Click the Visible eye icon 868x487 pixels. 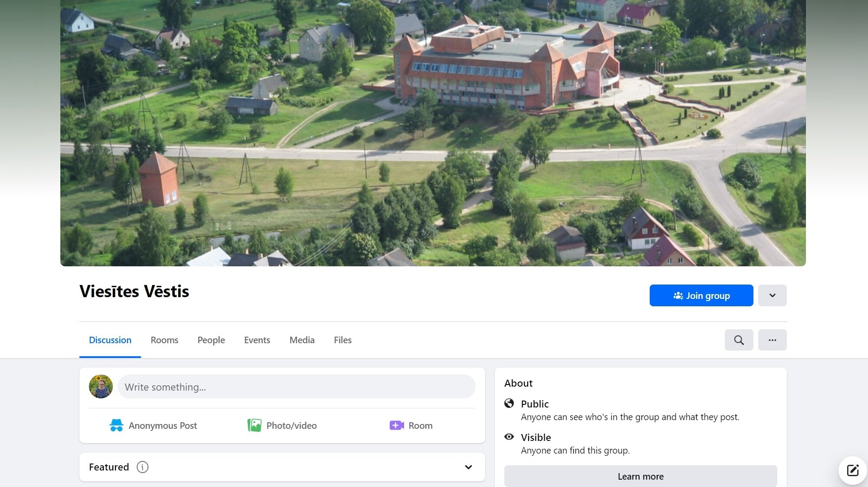509,437
